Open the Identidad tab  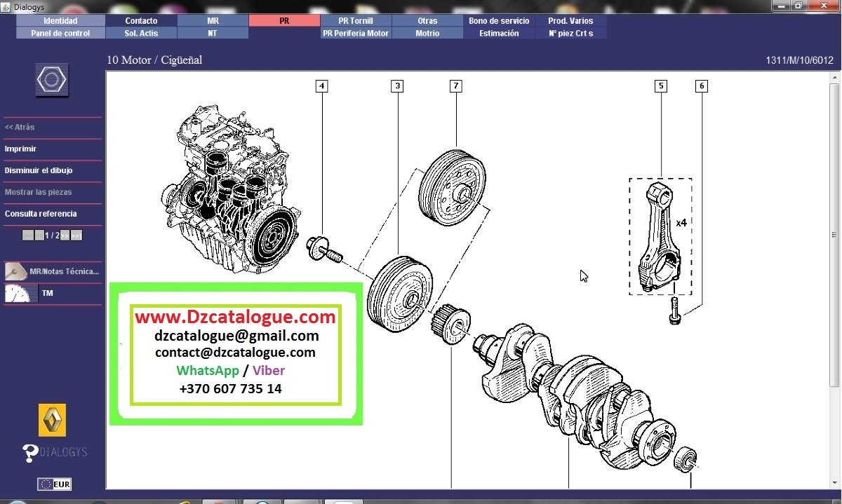click(x=60, y=21)
